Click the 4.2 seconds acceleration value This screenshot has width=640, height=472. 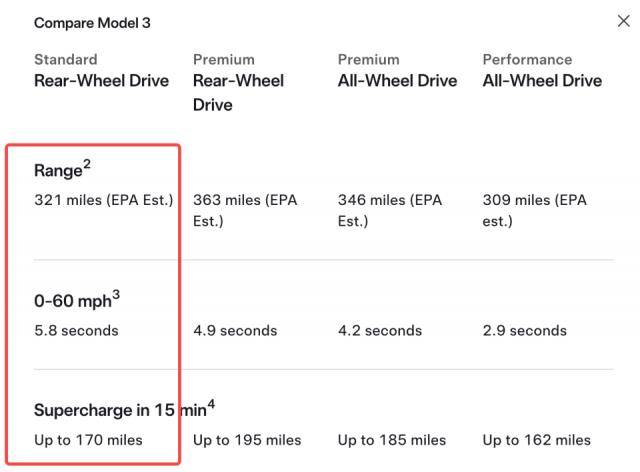380,330
